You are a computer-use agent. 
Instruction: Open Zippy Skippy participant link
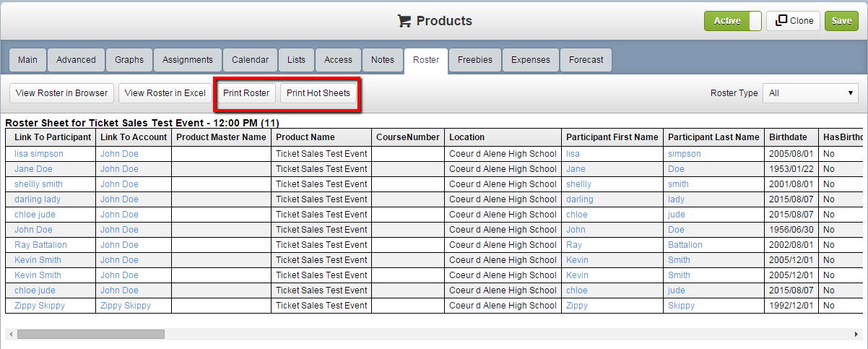tap(40, 306)
